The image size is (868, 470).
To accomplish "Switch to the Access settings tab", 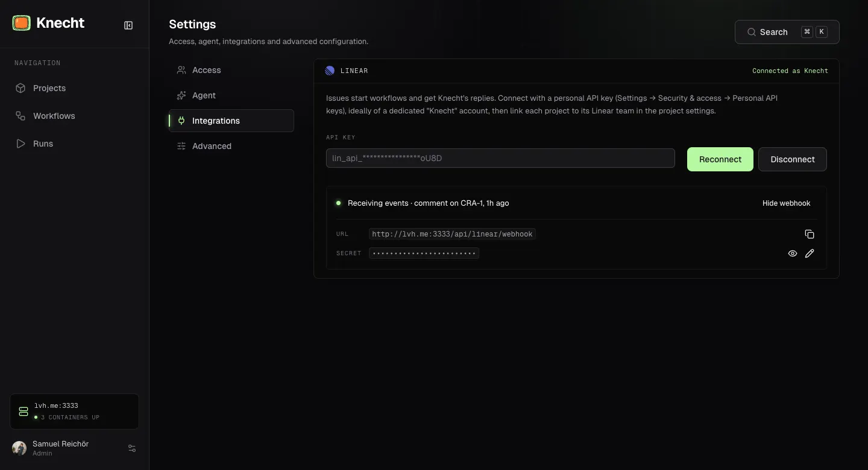I will (x=231, y=70).
